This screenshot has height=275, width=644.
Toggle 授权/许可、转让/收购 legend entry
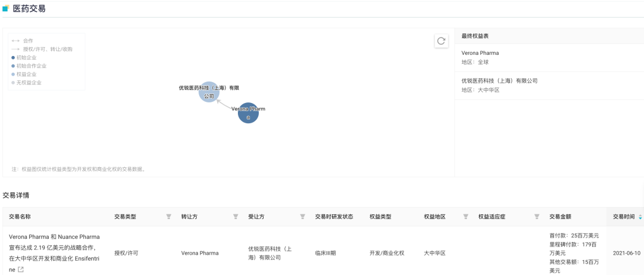tap(42, 49)
